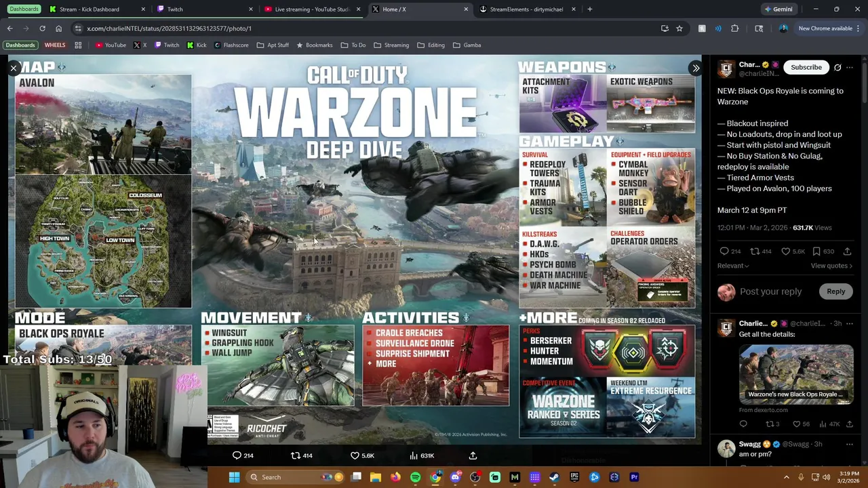Open the Gamba bookmarks folder

coord(467,45)
